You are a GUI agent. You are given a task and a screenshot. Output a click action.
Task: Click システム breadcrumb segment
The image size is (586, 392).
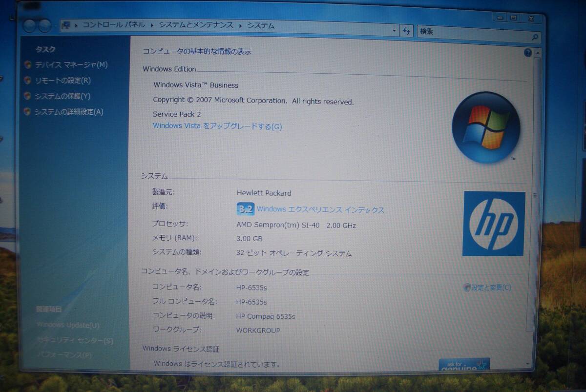(261, 25)
